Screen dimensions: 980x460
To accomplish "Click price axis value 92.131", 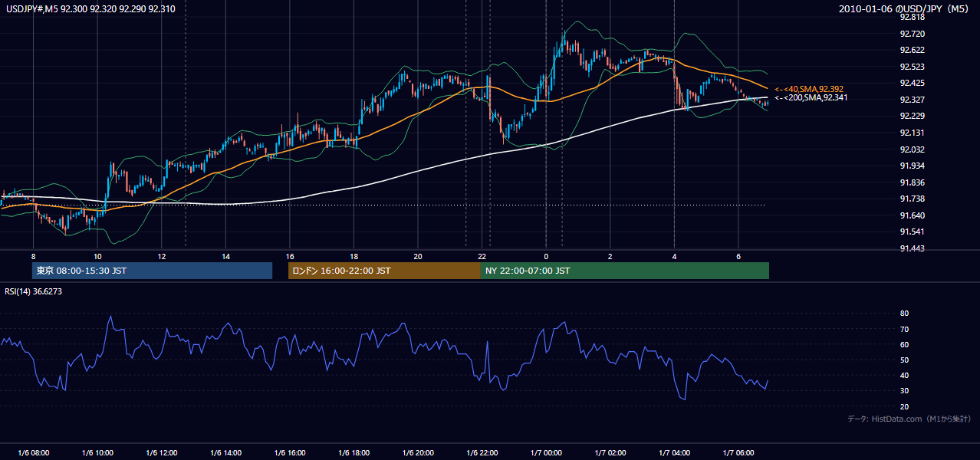I will click(914, 133).
